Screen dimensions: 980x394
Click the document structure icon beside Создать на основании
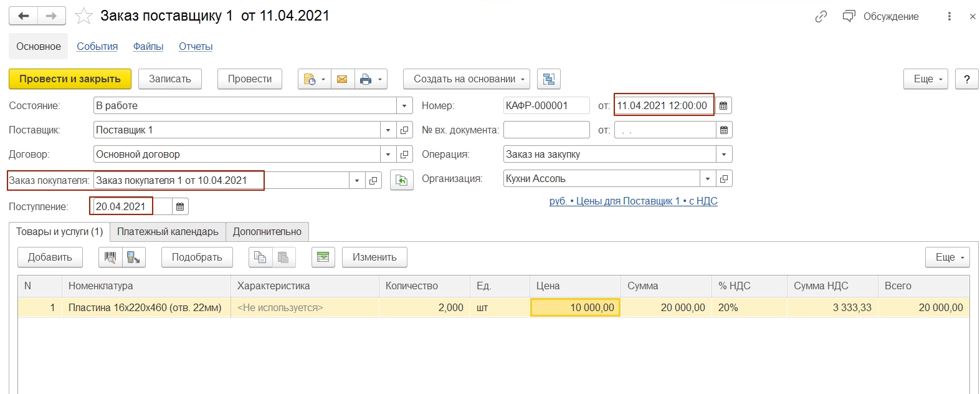[549, 79]
